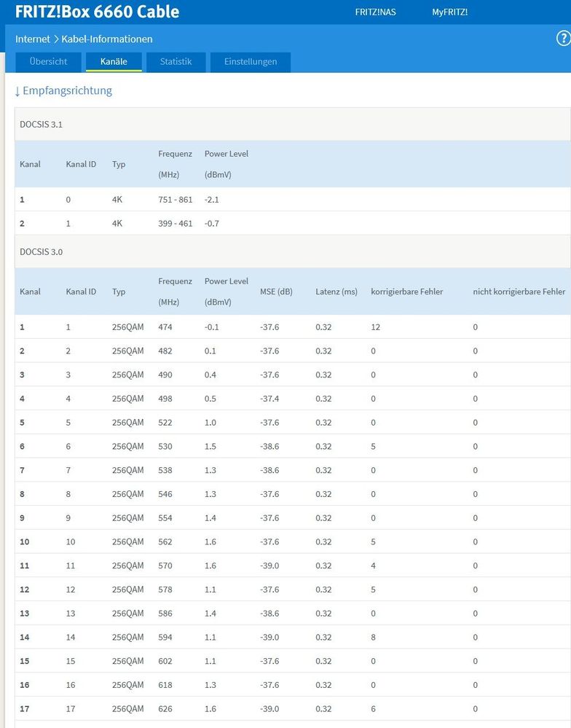Go to the Einstellungen tab

click(251, 62)
